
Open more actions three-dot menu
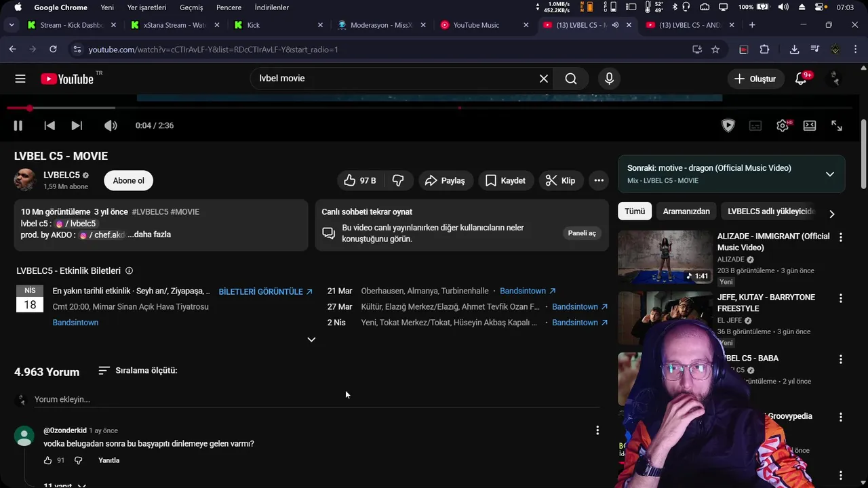click(x=599, y=180)
